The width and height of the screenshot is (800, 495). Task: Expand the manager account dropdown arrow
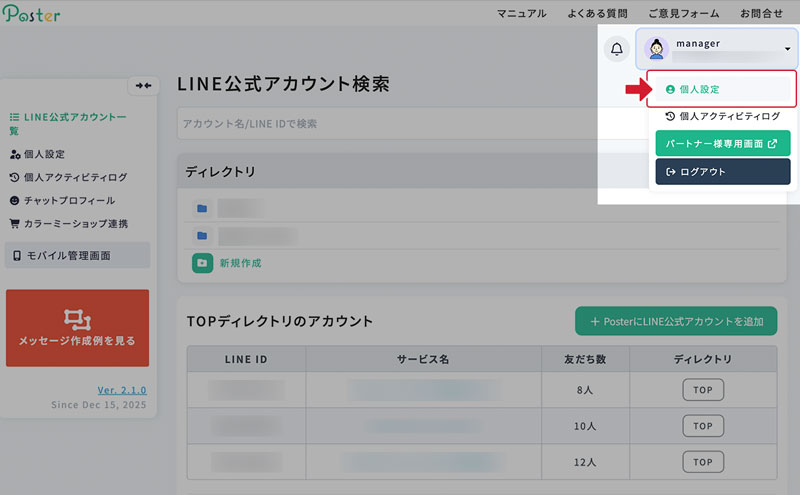click(x=787, y=49)
